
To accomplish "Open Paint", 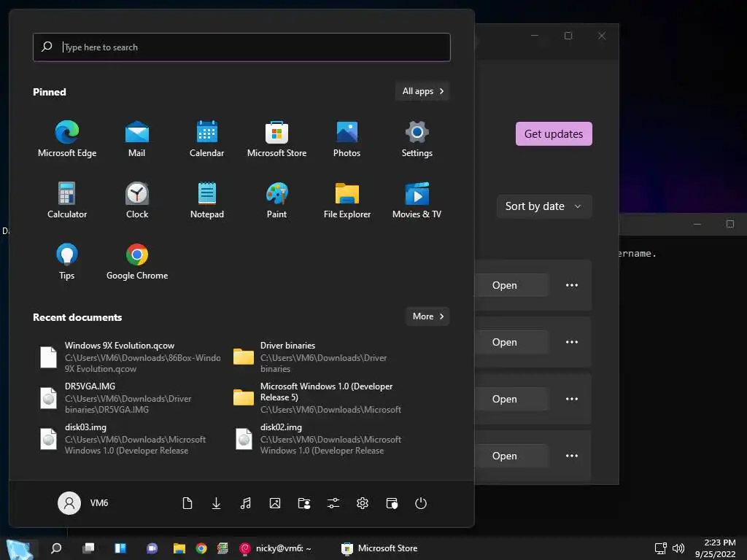I will click(276, 200).
